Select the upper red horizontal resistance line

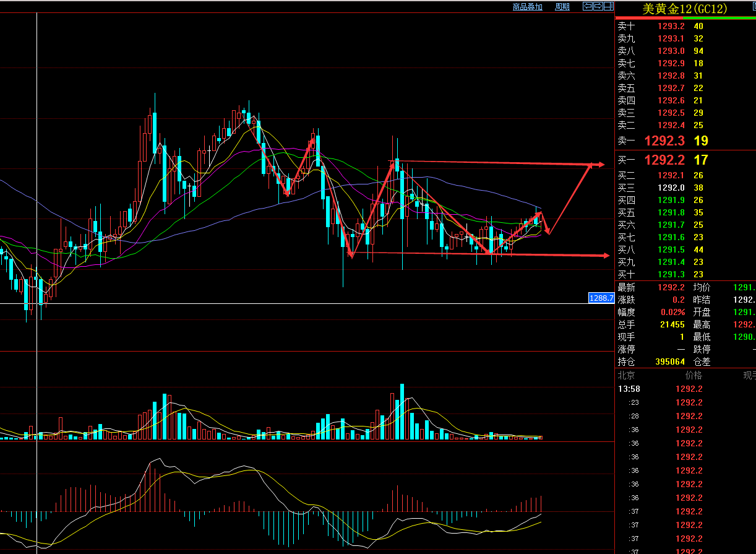[x=495, y=163]
